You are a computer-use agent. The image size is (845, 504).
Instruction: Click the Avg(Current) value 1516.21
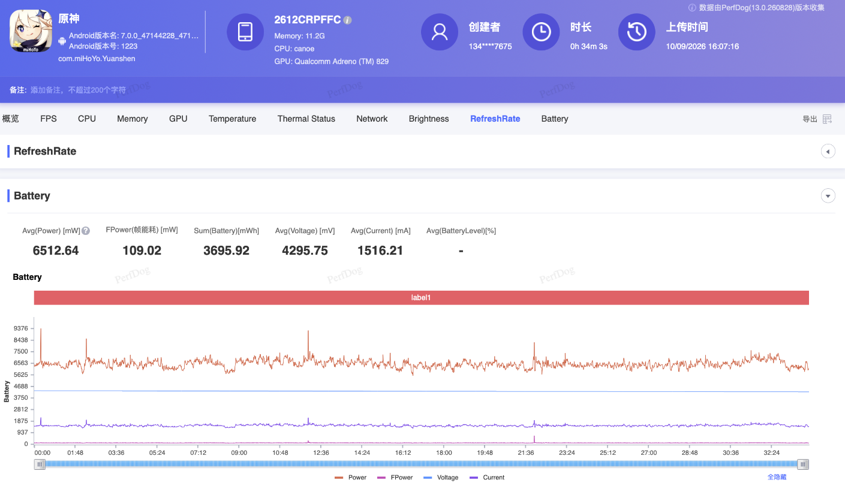[x=380, y=251]
